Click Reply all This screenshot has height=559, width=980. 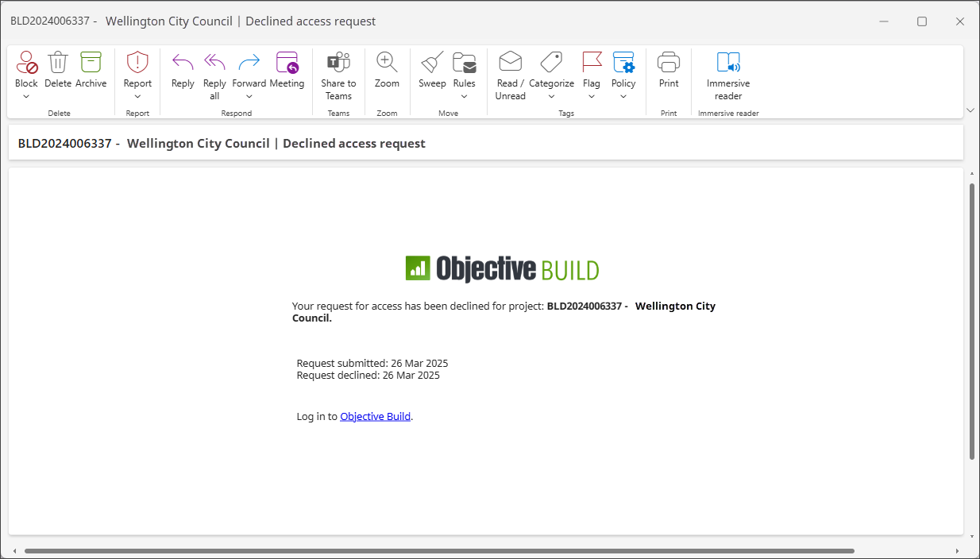pos(214,75)
